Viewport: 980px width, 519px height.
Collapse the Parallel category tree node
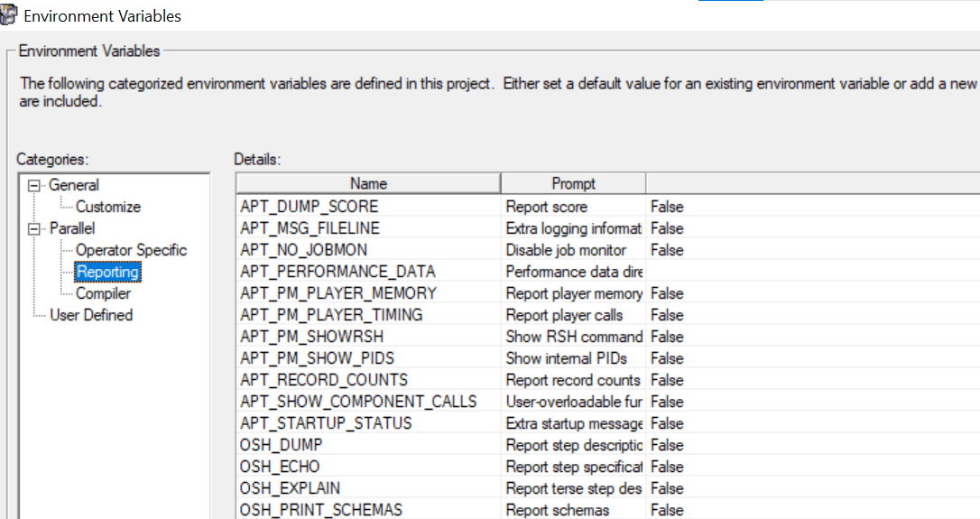click(33, 229)
